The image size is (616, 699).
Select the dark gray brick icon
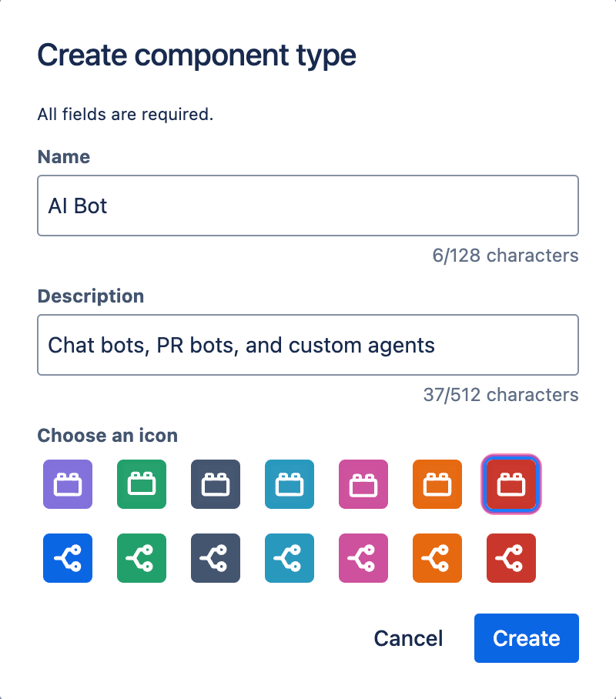[x=215, y=484]
